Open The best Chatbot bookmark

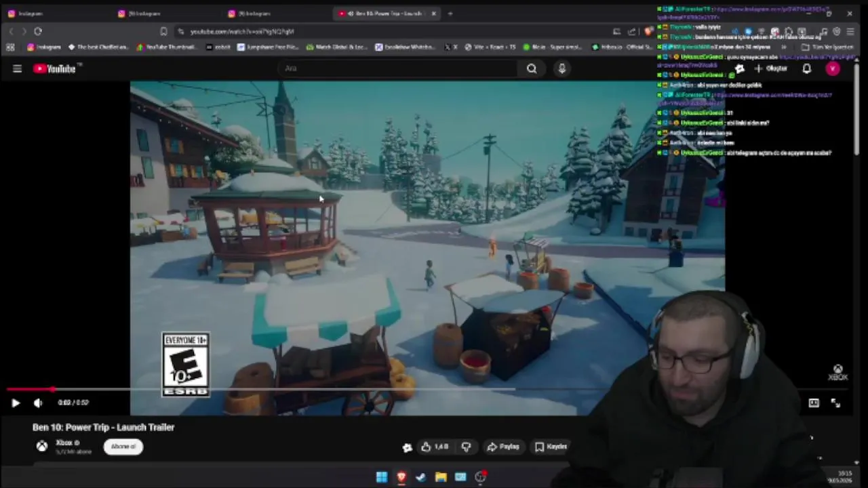point(98,47)
